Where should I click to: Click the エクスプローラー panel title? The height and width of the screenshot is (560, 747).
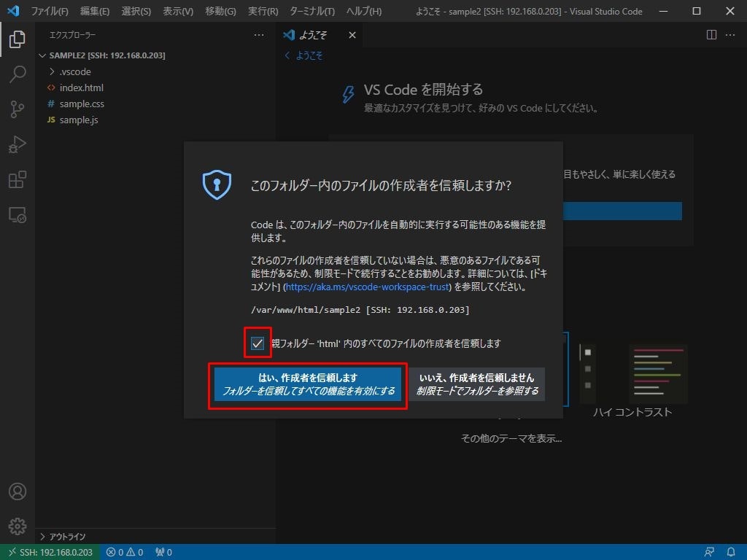[72, 35]
